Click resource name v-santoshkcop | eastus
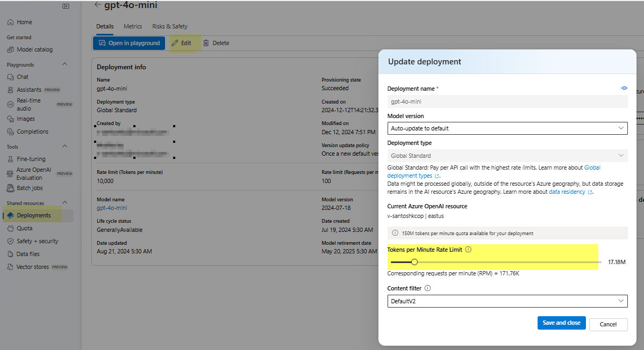 (x=415, y=216)
